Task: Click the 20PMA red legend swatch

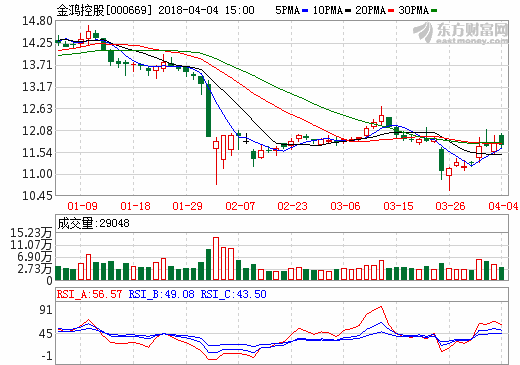Action: (x=391, y=11)
